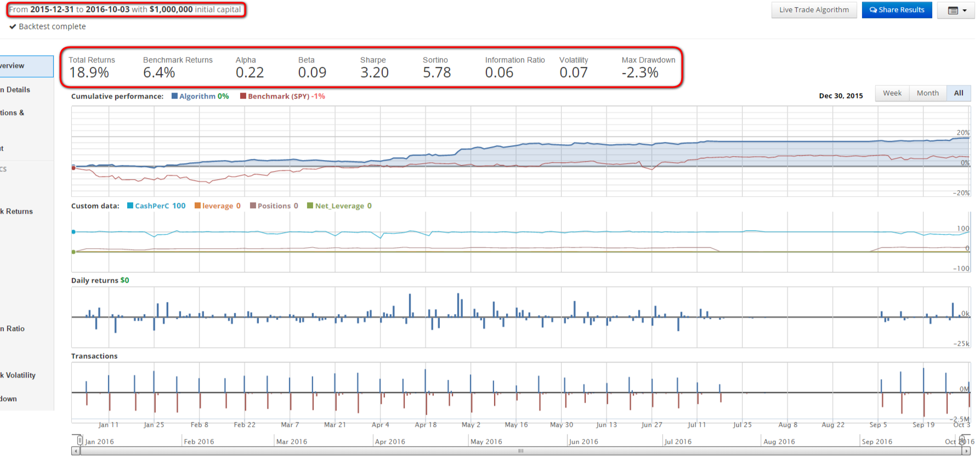Click right arrow of timeline scrollbar
980x462 pixels.
pos(967,451)
